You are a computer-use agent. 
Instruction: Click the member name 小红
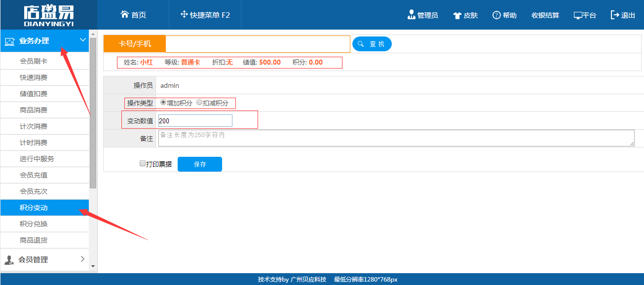[146, 63]
